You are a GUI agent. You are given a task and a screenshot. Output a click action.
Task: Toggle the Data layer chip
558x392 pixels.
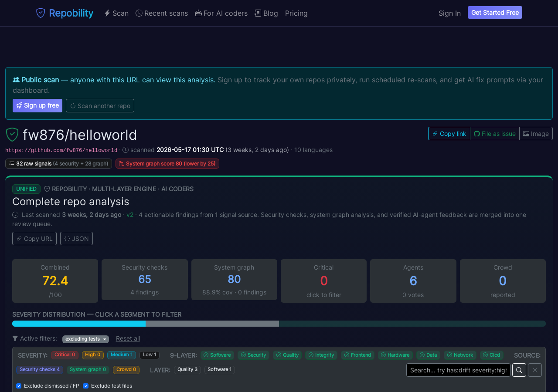pyautogui.click(x=428, y=355)
